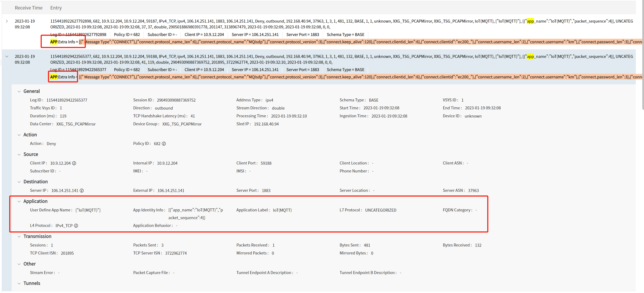Collapse the Transmission section
The height and width of the screenshot is (293, 644).
(x=19, y=237)
